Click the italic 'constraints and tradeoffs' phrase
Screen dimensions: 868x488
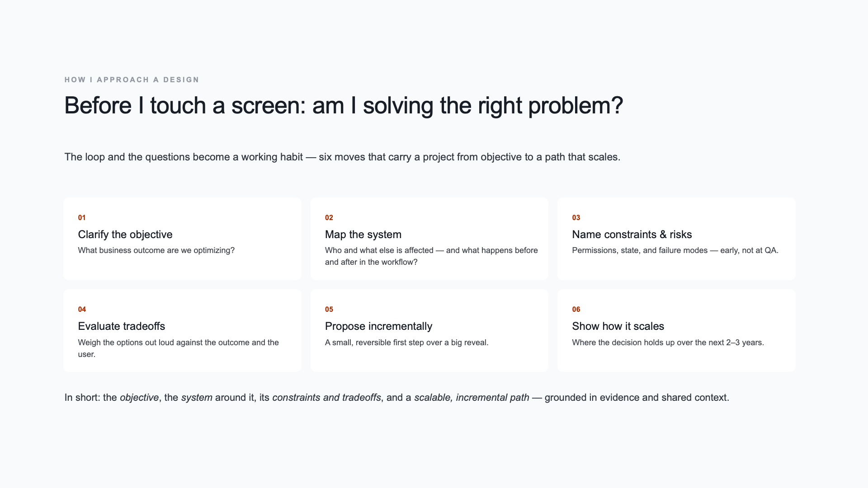click(x=326, y=398)
